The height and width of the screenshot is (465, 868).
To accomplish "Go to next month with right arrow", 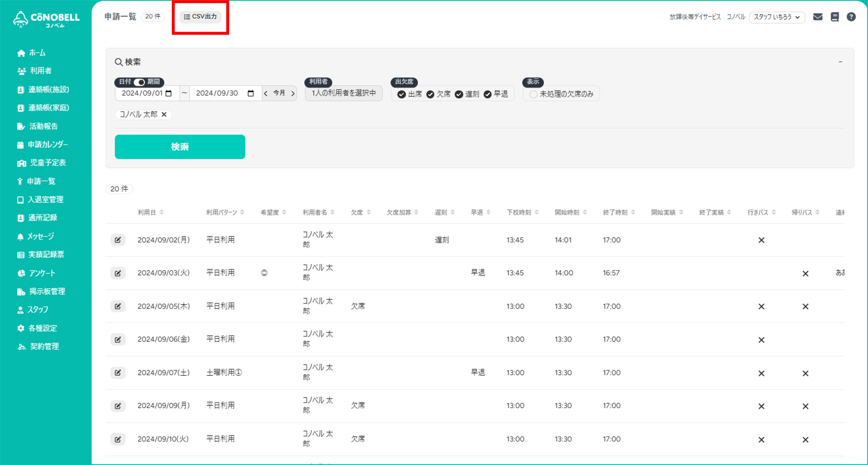I will click(x=292, y=93).
